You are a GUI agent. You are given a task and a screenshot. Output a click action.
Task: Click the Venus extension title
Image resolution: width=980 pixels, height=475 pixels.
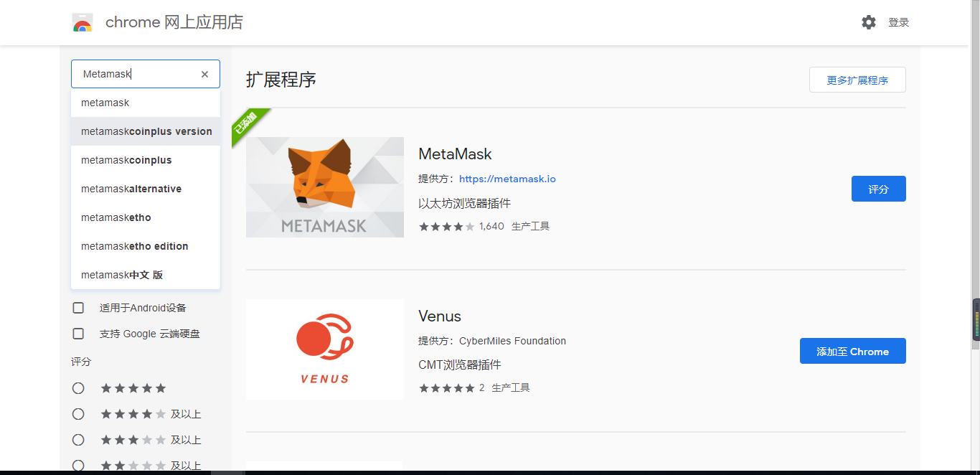click(440, 316)
